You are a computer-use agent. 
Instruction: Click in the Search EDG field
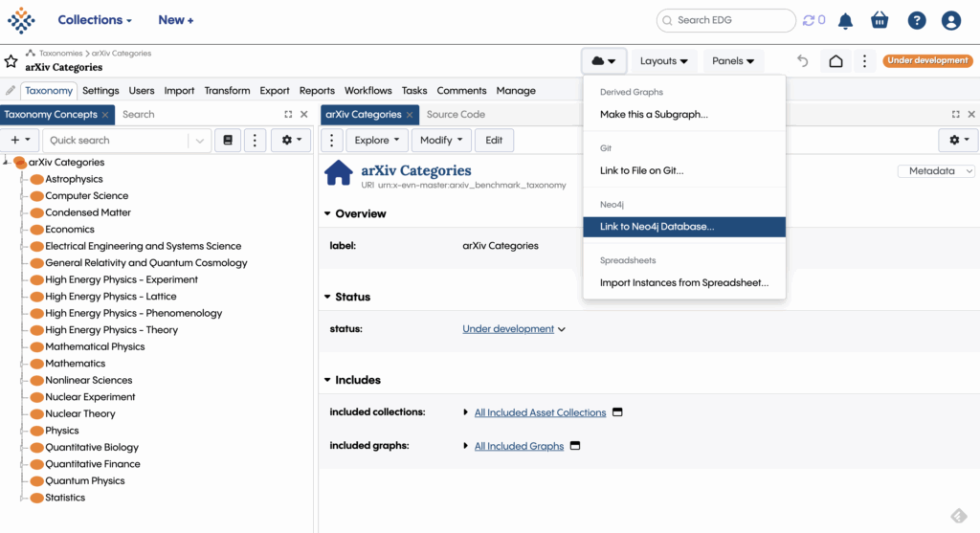[732, 20]
